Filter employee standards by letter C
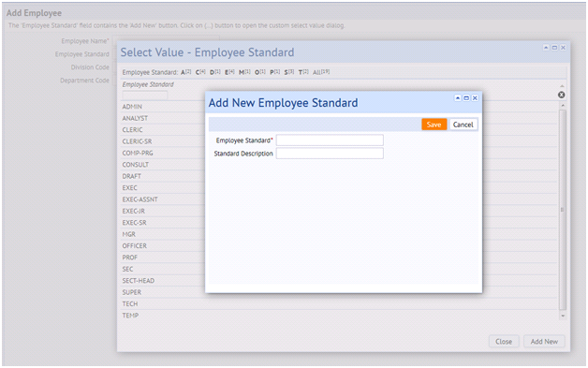The width and height of the screenshot is (588, 368). (x=200, y=72)
